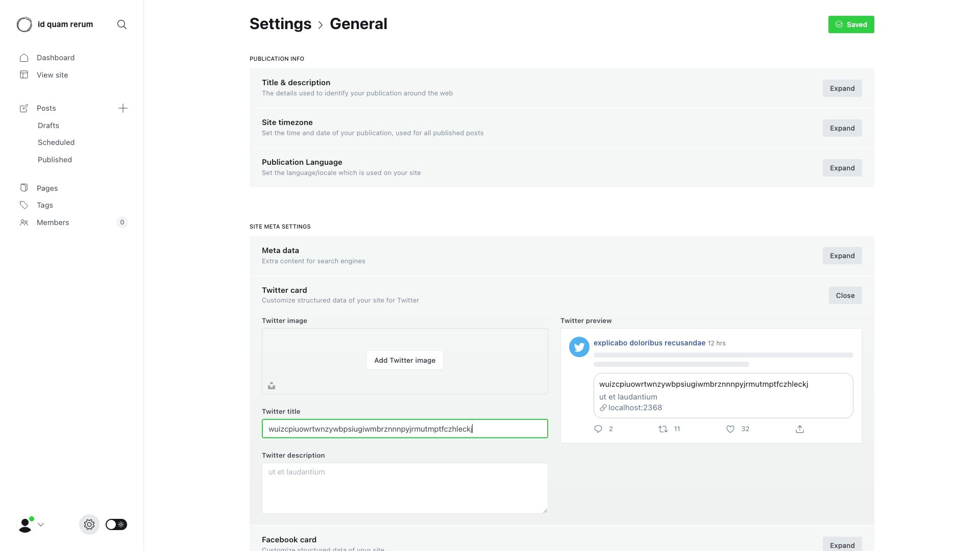Click the heart icon in Twitter preview
The image size is (980, 551).
[x=730, y=429]
